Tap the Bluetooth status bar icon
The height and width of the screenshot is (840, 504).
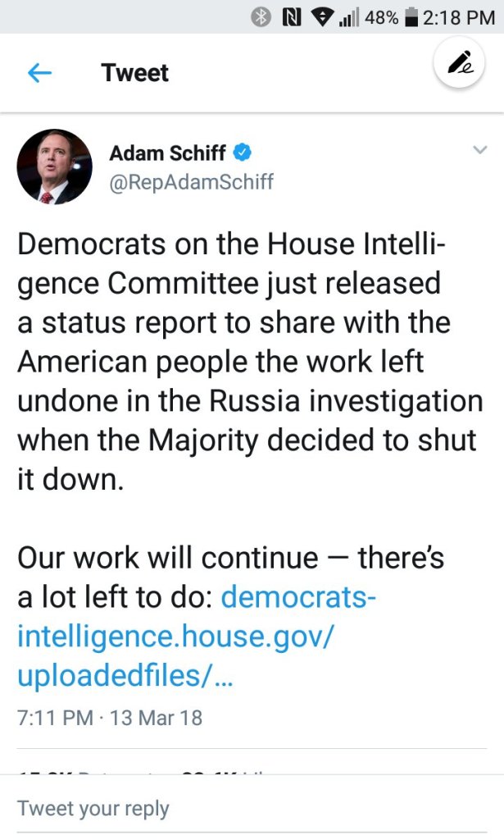[x=261, y=16]
